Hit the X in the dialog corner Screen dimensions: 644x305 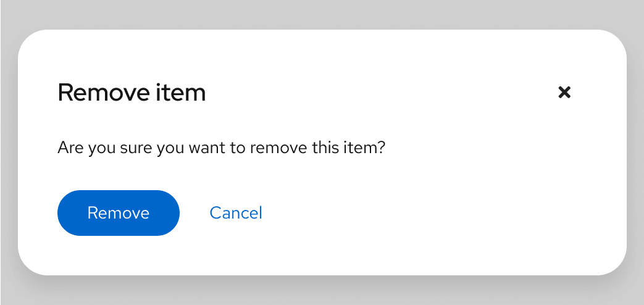pyautogui.click(x=564, y=93)
